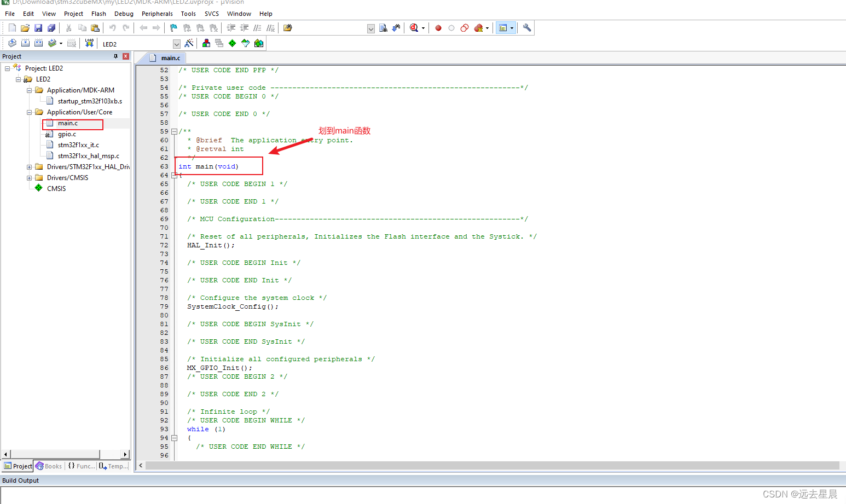Viewport: 846px width, 504px height.
Task: Insert bookmark with the blue flag icon
Action: [x=173, y=28]
